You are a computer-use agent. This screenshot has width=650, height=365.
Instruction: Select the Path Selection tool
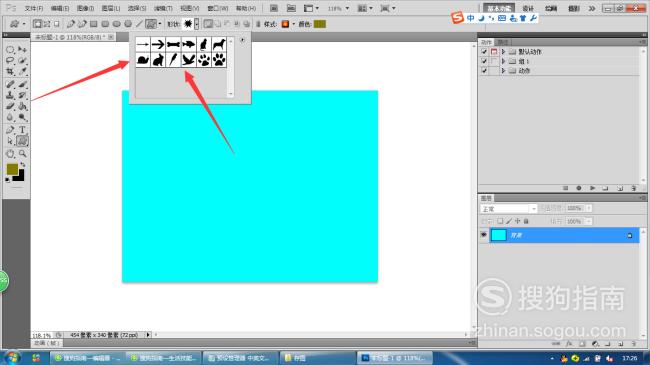click(x=10, y=141)
